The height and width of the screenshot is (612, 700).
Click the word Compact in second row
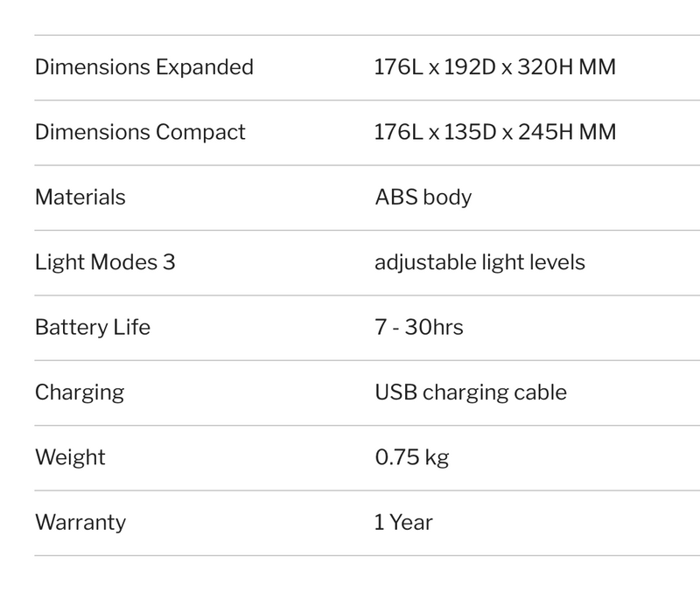pyautogui.click(x=200, y=133)
